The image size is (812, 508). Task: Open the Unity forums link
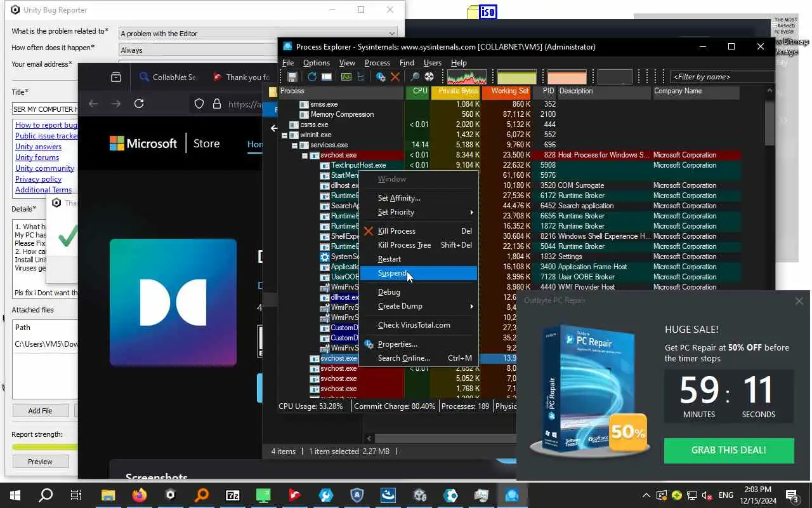pyautogui.click(x=37, y=157)
